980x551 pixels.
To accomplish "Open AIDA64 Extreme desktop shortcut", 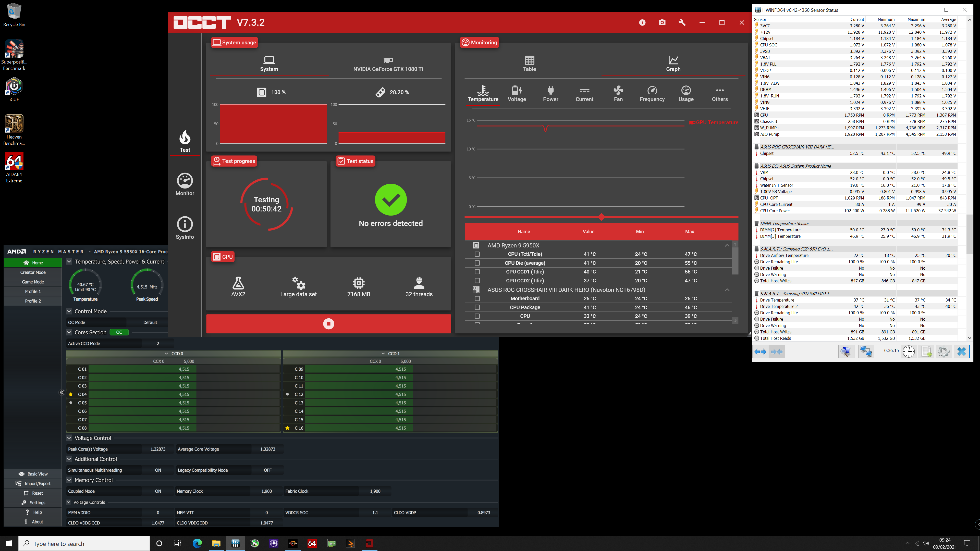I will point(14,168).
